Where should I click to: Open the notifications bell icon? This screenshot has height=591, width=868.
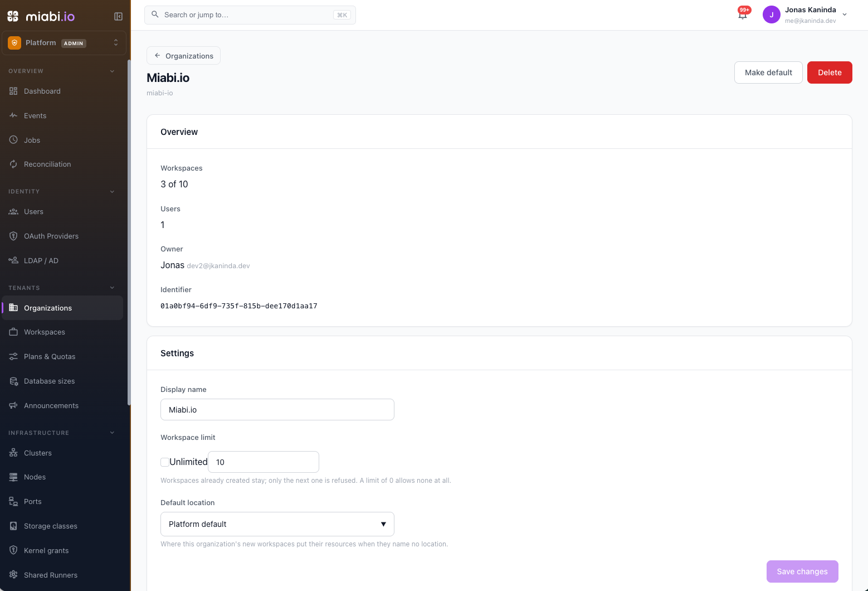pyautogui.click(x=743, y=14)
